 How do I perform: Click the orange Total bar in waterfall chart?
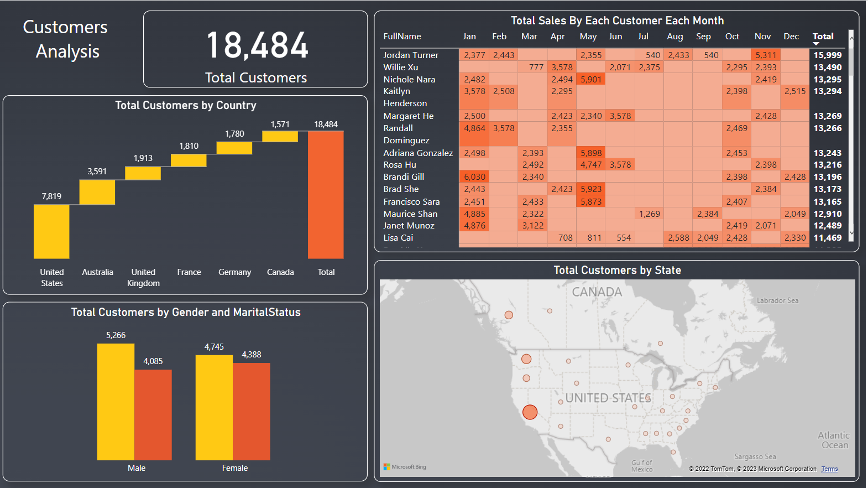tap(326, 195)
